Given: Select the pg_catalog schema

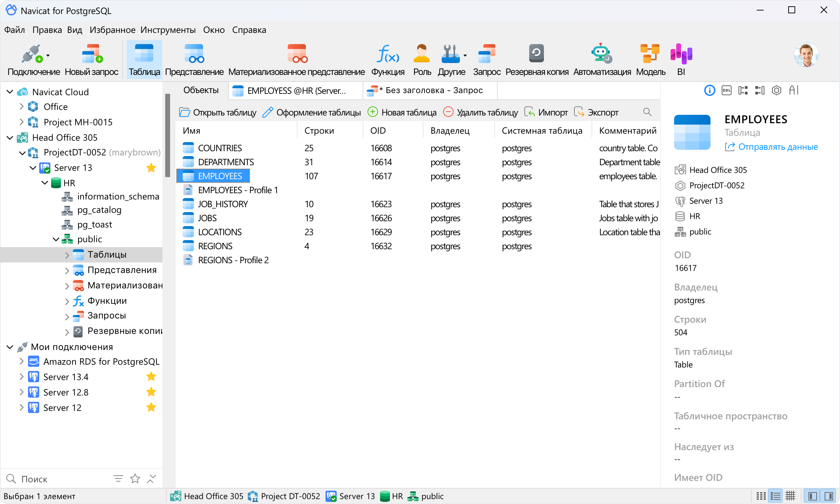Looking at the screenshot, I should [x=99, y=210].
